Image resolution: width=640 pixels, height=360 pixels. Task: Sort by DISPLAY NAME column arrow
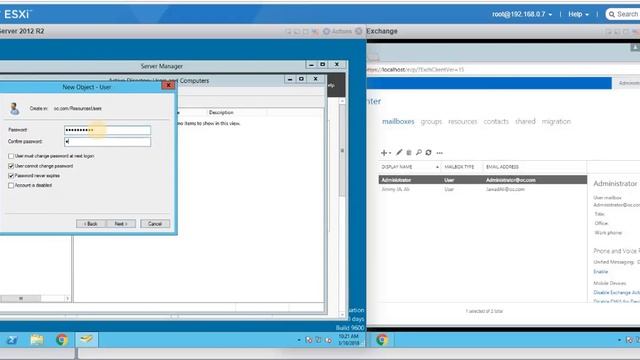coord(437,167)
